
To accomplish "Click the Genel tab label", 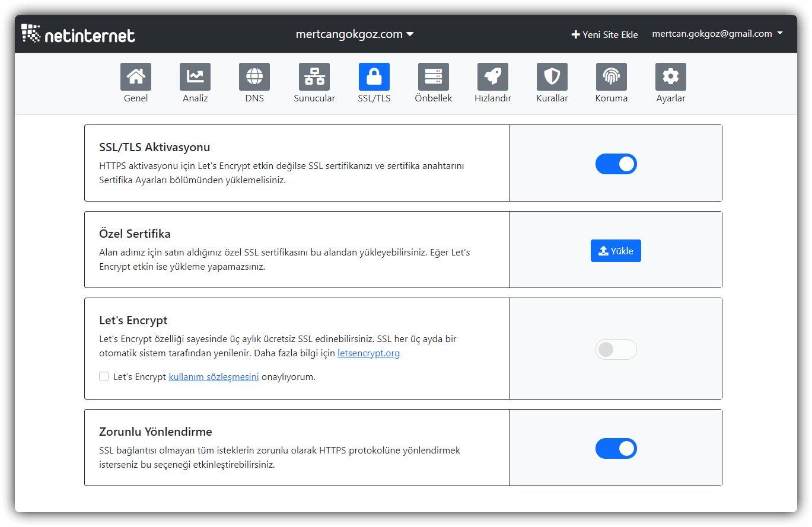I will click(x=136, y=98).
